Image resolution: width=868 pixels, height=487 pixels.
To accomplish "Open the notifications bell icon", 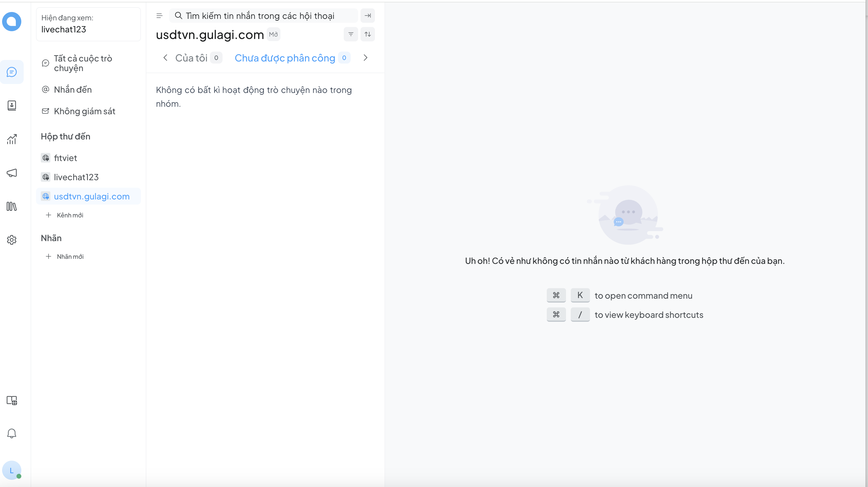I will 12,433.
